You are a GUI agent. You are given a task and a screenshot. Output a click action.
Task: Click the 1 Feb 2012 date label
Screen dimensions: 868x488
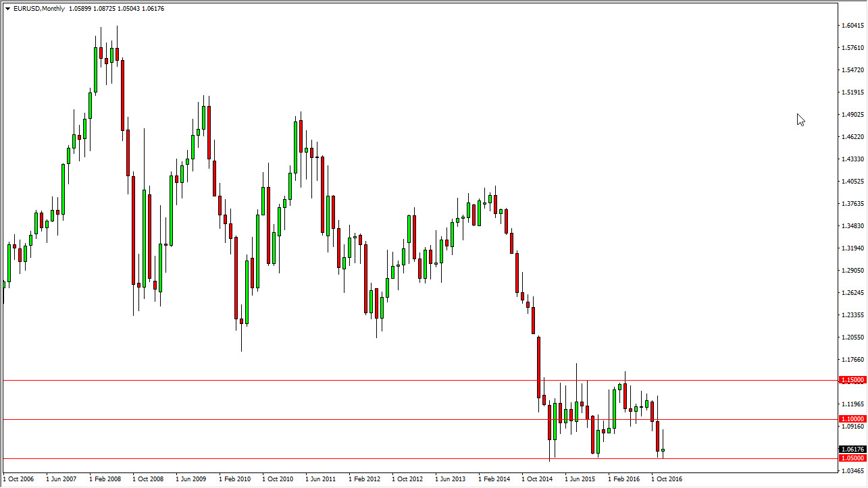(x=364, y=479)
